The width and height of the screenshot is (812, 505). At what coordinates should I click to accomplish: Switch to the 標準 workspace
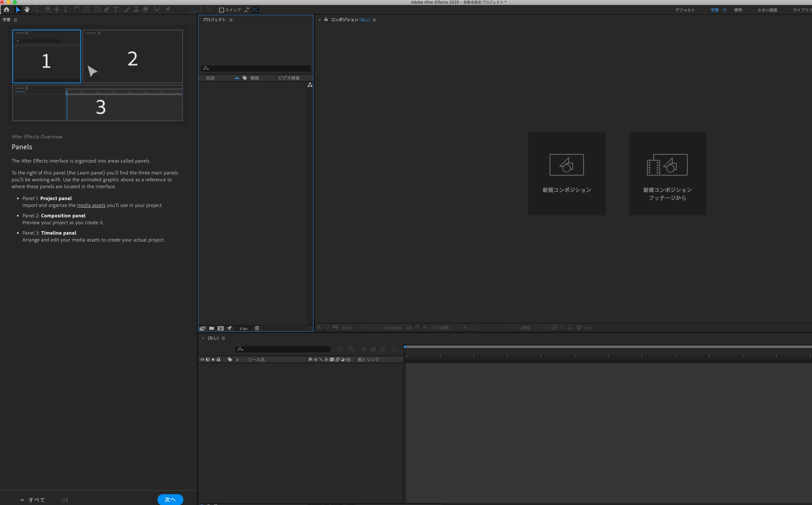[738, 10]
